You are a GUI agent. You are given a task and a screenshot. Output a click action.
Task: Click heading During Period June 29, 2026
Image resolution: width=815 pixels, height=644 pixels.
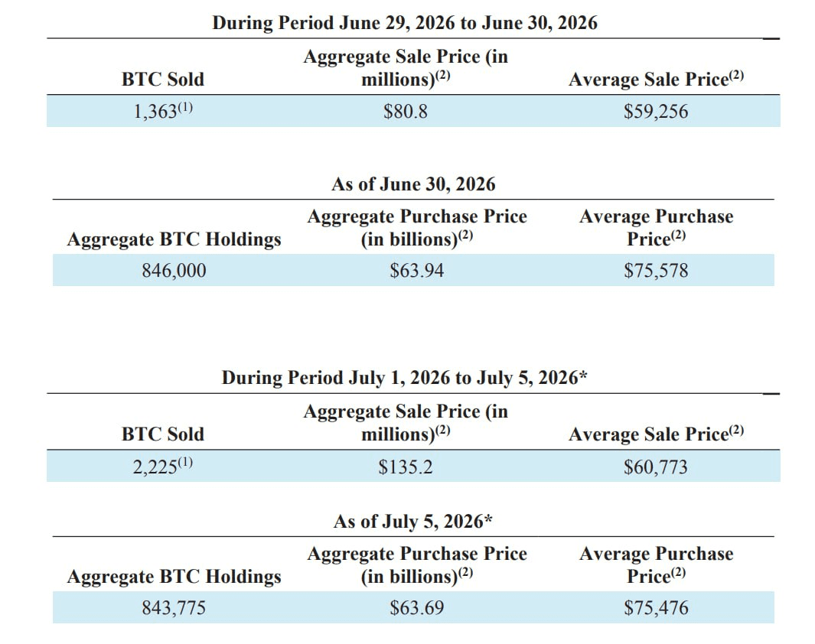[405, 23]
